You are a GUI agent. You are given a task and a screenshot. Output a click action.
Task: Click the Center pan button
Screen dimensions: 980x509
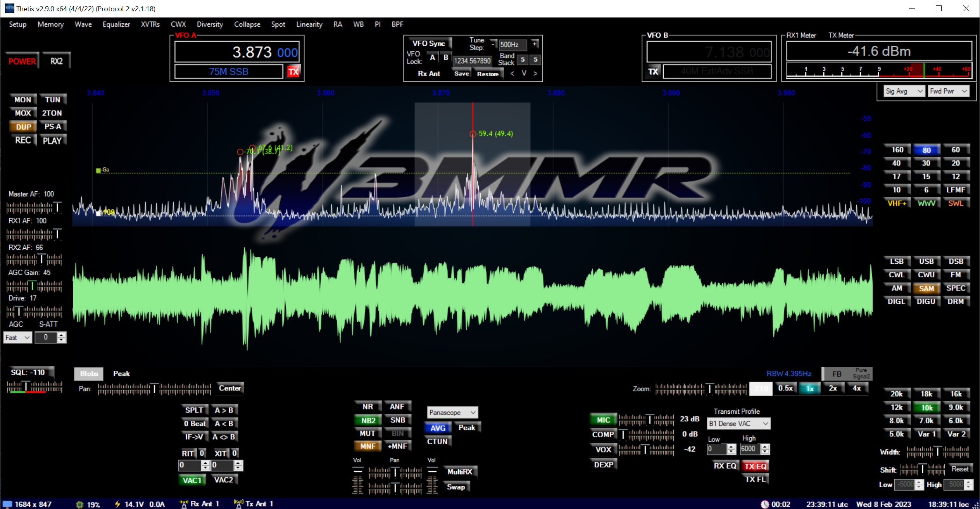pyautogui.click(x=229, y=388)
